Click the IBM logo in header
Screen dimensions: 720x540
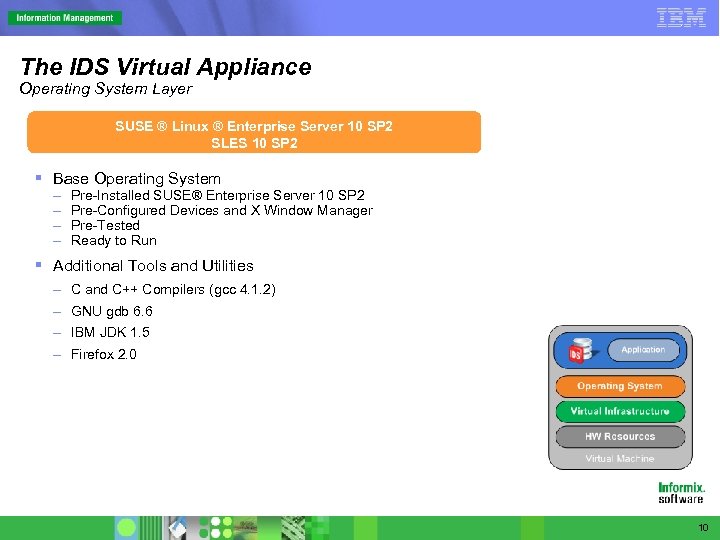tap(681, 18)
